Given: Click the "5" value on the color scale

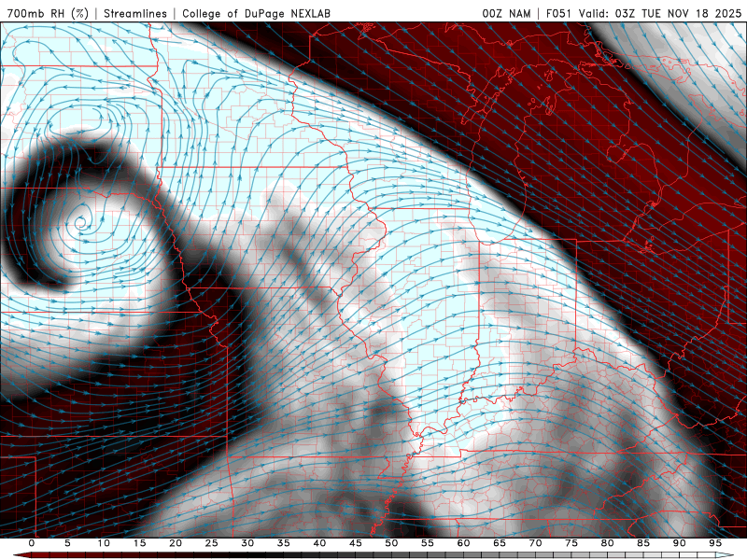Looking at the screenshot, I should pyautogui.click(x=67, y=543).
